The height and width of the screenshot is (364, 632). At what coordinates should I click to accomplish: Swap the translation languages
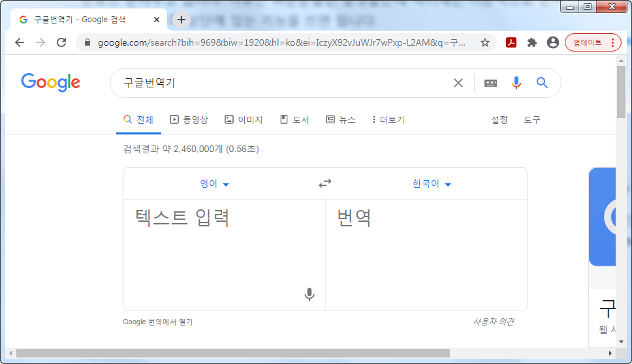(x=325, y=183)
